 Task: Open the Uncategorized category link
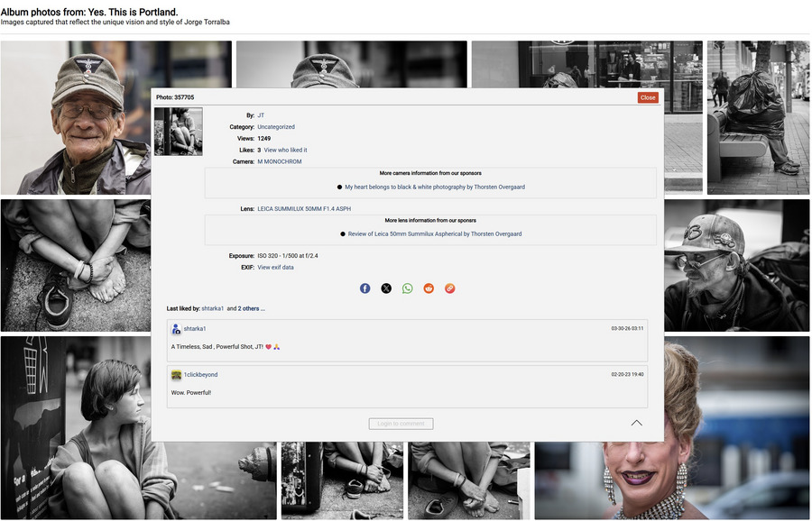(276, 127)
